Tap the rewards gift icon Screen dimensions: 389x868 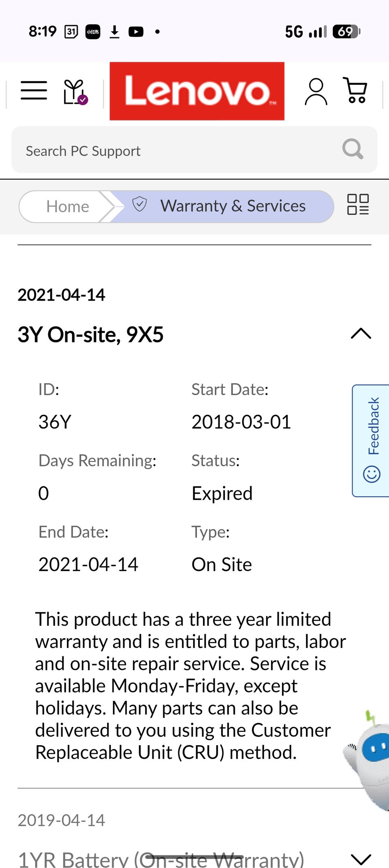(75, 92)
